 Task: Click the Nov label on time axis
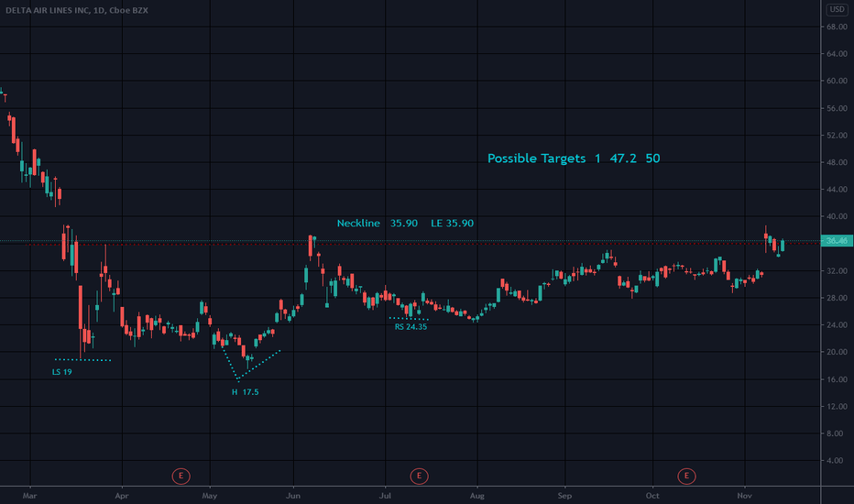pos(745,496)
